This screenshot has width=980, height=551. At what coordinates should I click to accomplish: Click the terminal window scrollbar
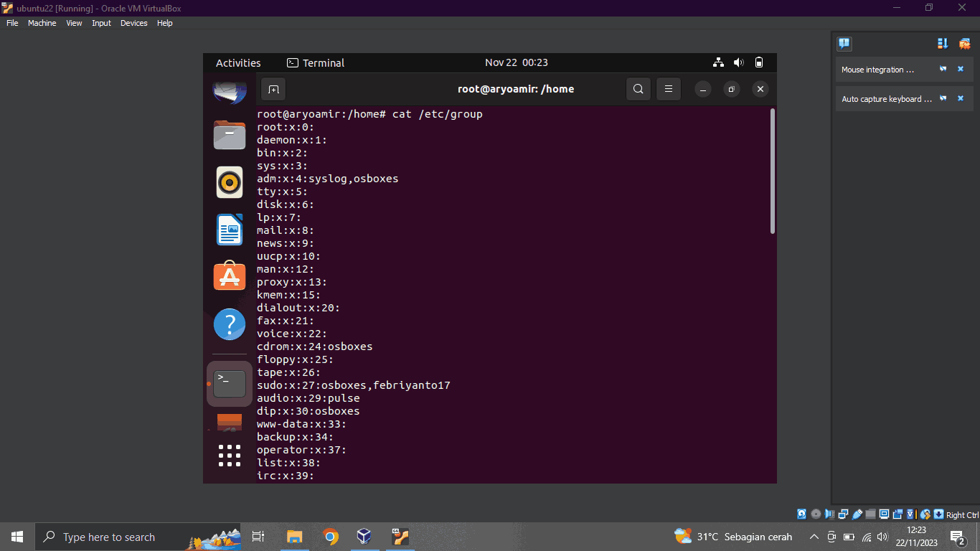[x=773, y=171]
